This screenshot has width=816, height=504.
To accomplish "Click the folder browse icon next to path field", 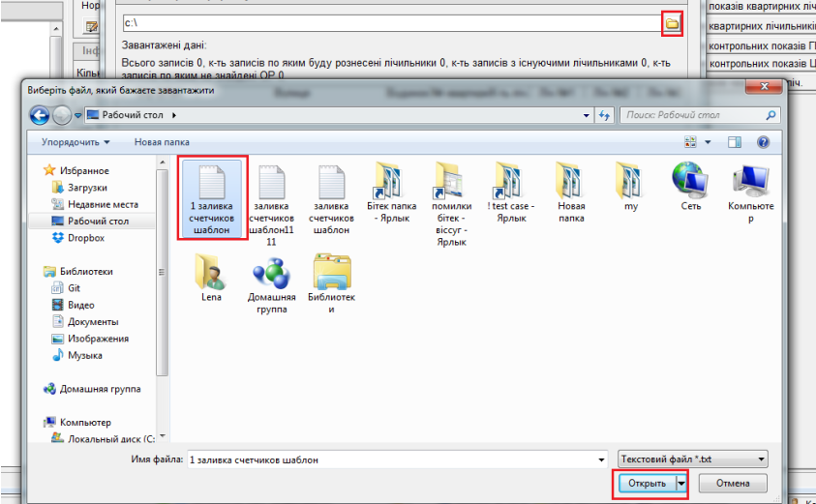I will 672,23.
